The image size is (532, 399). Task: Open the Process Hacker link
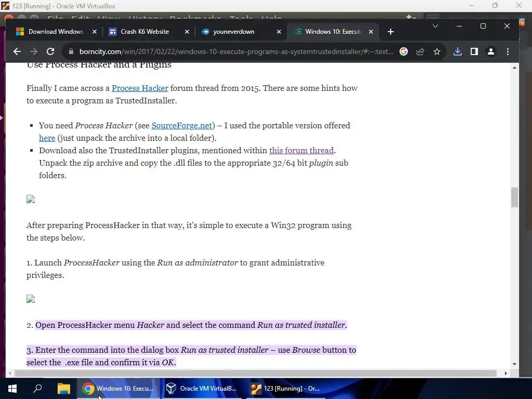[x=140, y=88]
